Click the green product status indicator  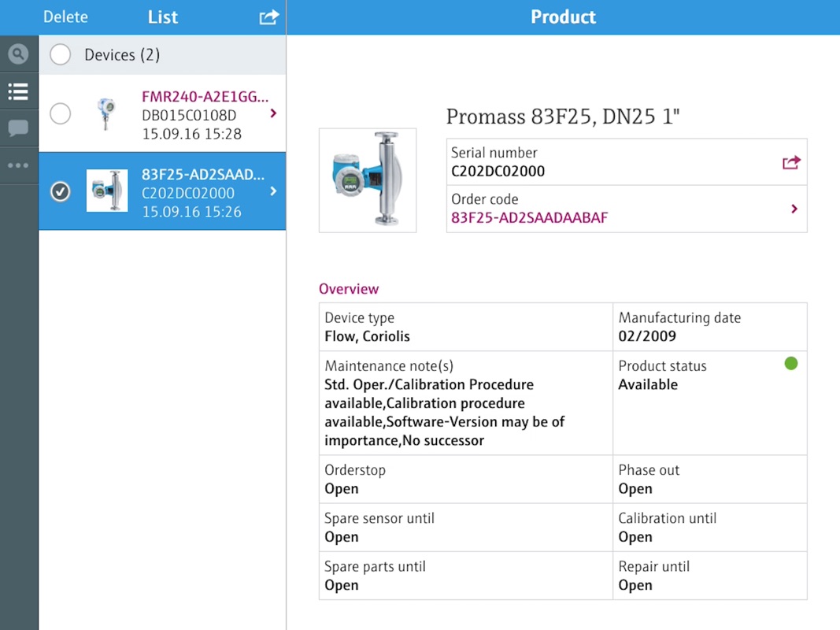point(791,363)
